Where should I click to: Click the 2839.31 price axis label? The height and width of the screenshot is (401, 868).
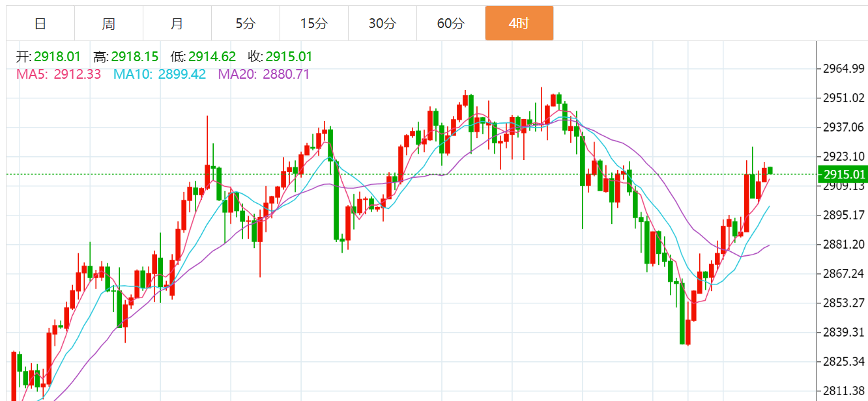[x=843, y=333]
